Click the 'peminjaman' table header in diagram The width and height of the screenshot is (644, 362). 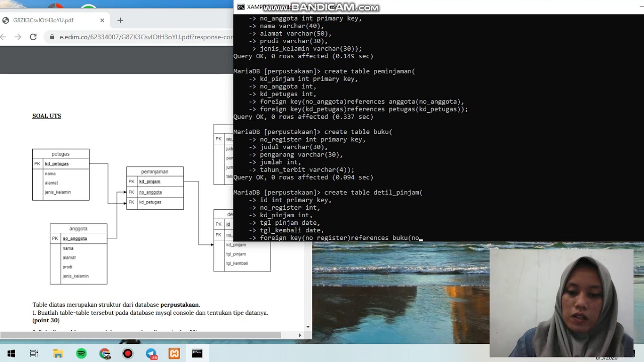coord(155,171)
